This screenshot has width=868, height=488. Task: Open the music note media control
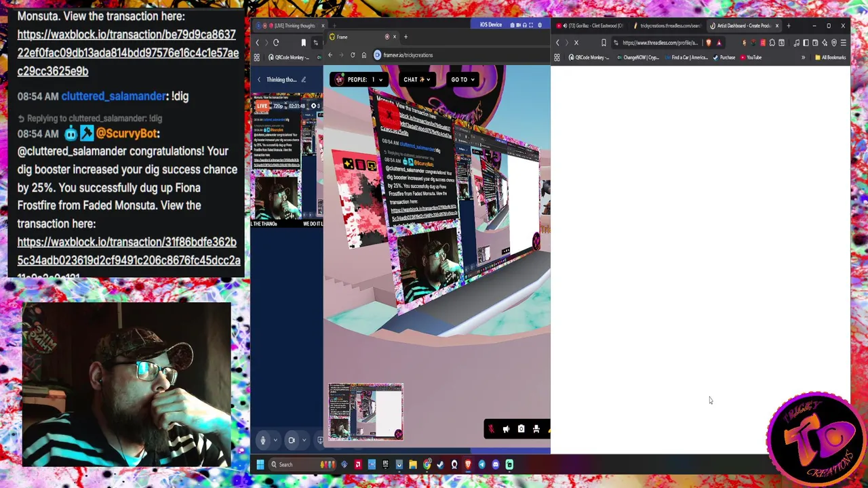coord(797,42)
